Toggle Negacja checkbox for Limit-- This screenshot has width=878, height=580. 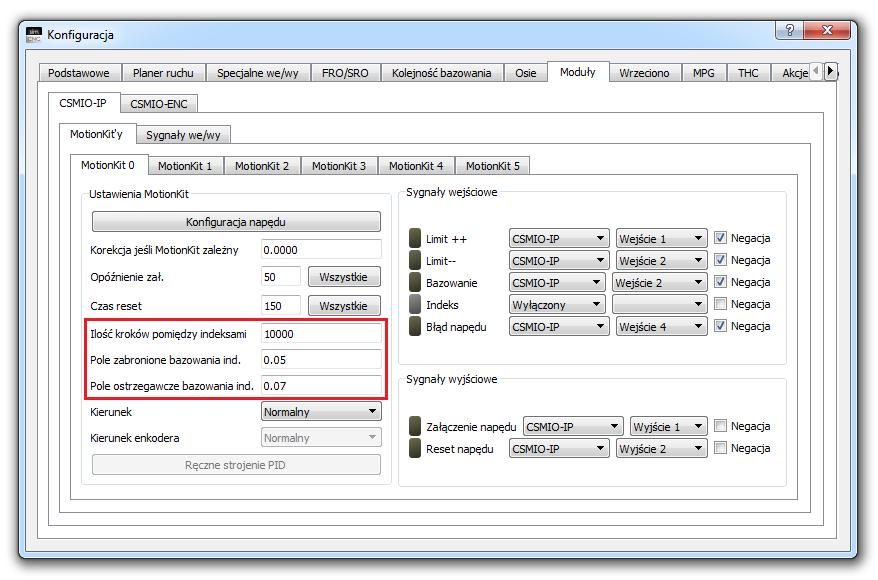pyautogui.click(x=720, y=260)
